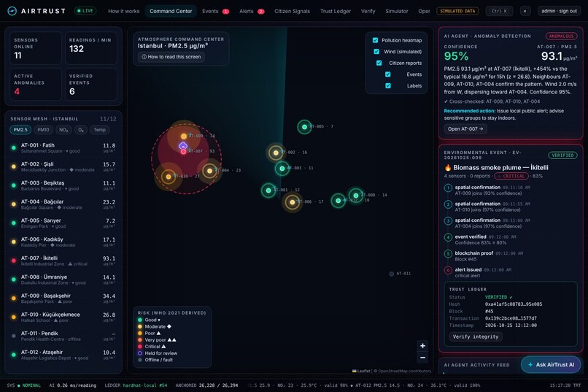The image size is (588, 392).
Task: Click the LIVE status badge
Action: pyautogui.click(x=85, y=11)
